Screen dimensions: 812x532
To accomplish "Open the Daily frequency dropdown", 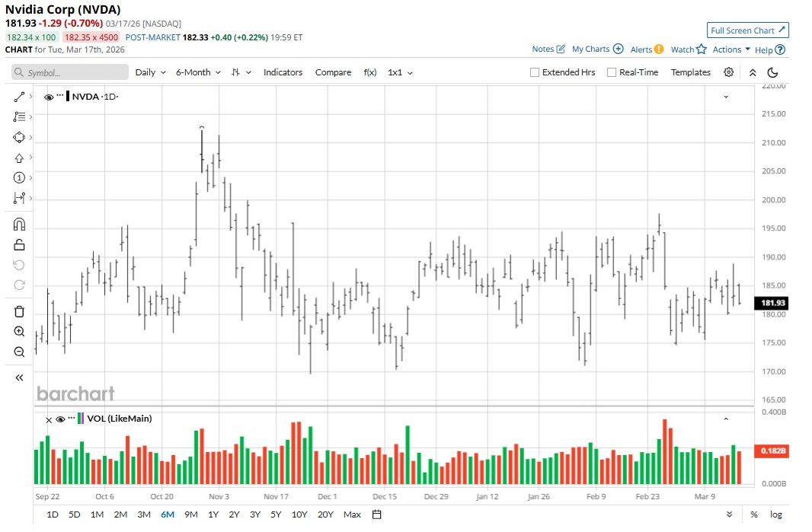I will point(150,72).
